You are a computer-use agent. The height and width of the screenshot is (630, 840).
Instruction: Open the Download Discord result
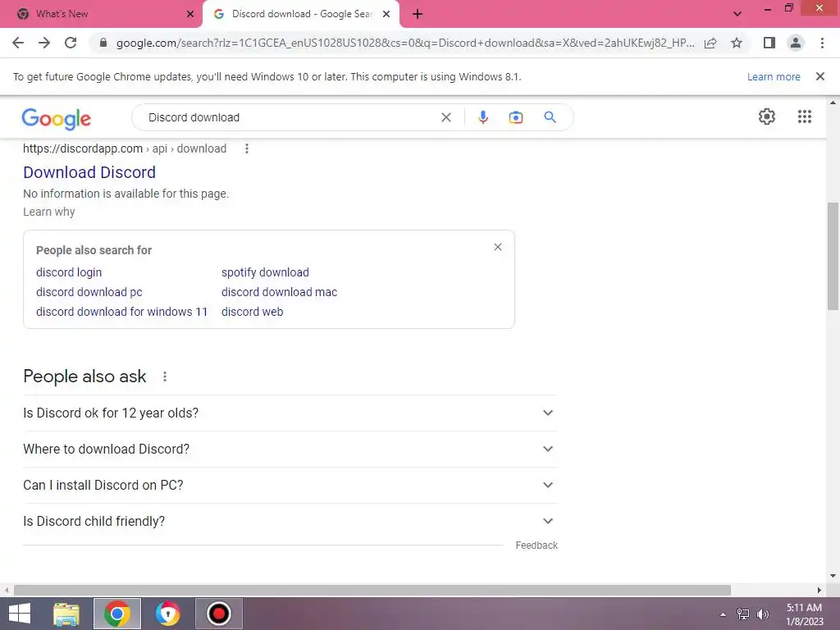coord(89,172)
